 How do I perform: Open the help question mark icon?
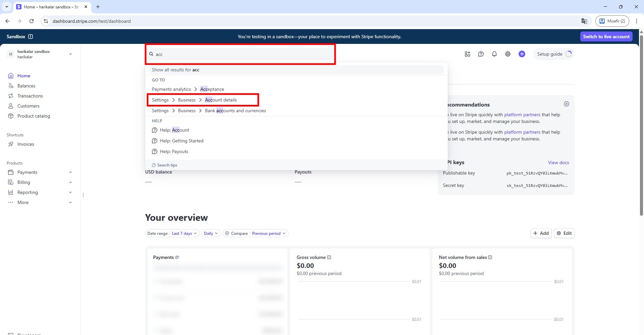pyautogui.click(x=481, y=54)
